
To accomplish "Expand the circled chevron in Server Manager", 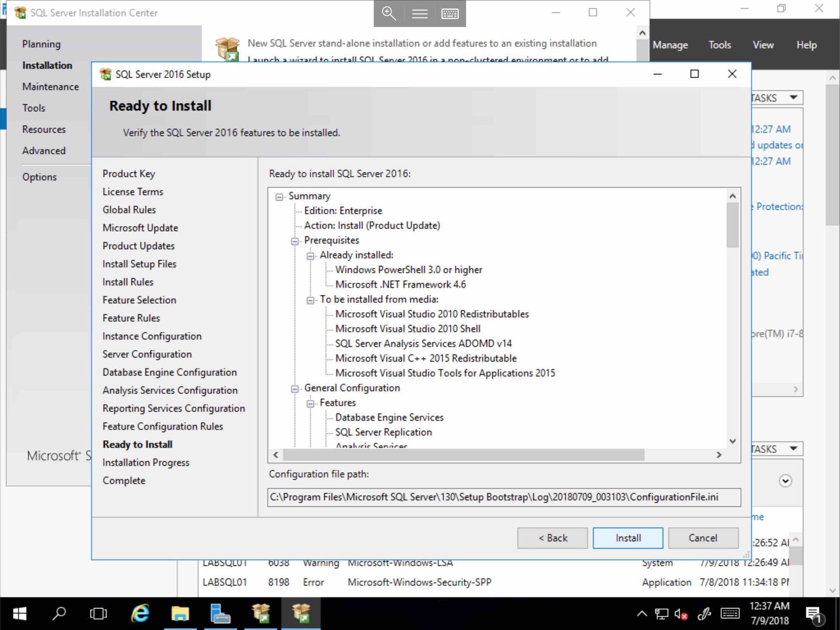I will (785, 480).
